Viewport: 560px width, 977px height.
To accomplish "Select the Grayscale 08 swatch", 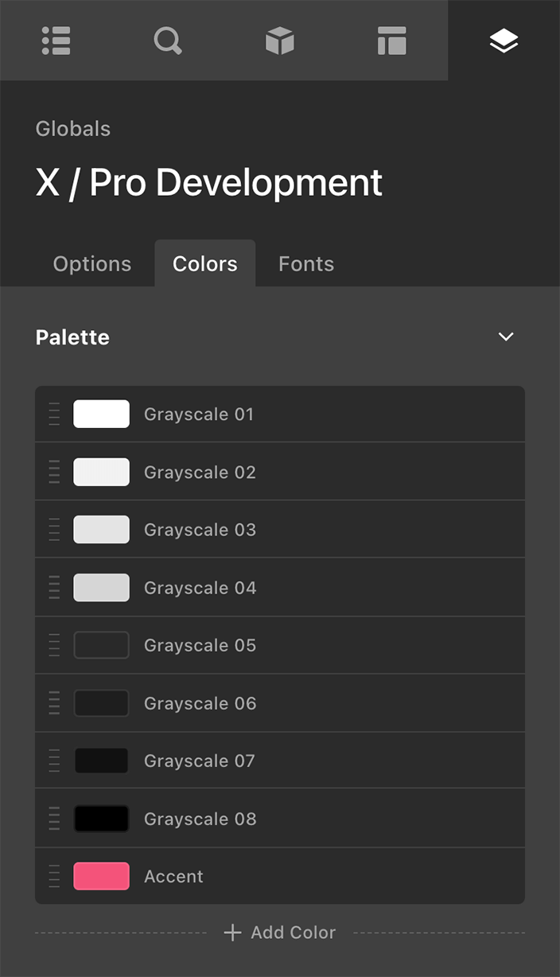I will (101, 818).
